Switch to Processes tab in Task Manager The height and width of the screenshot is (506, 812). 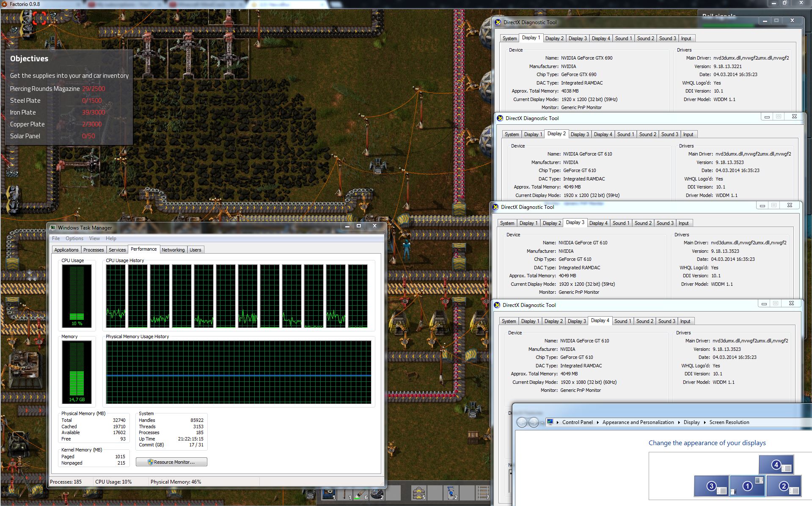[x=94, y=250]
